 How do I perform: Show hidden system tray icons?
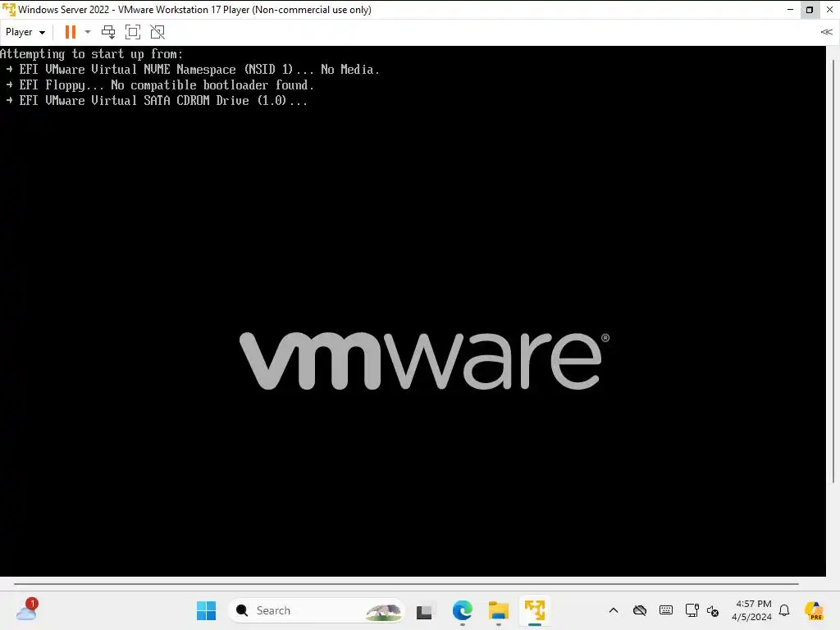coord(614,610)
